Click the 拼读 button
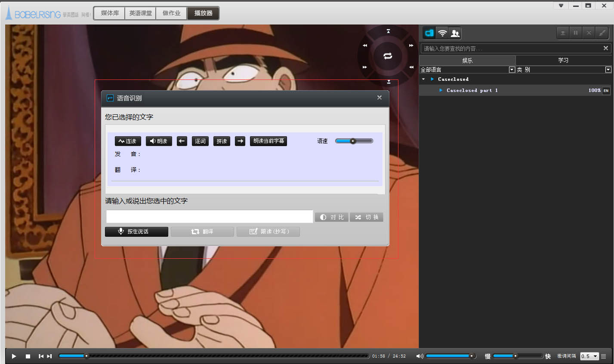The image size is (614, 364). [222, 141]
